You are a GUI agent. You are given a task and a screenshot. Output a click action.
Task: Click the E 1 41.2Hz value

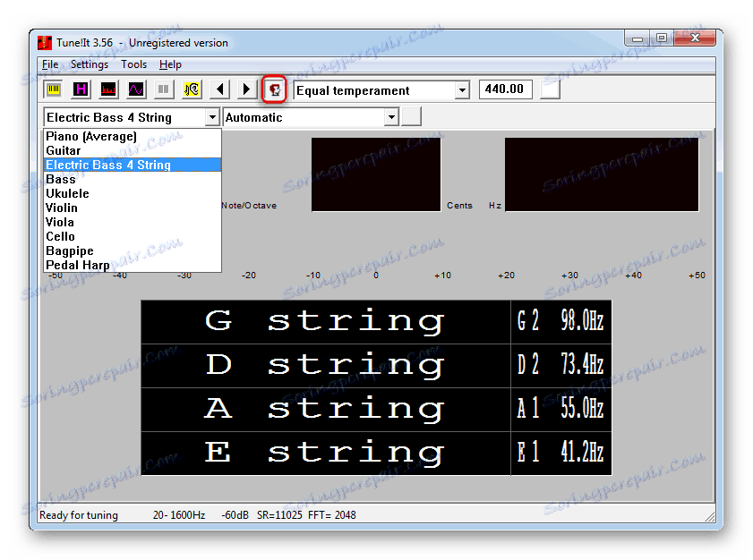click(x=560, y=454)
